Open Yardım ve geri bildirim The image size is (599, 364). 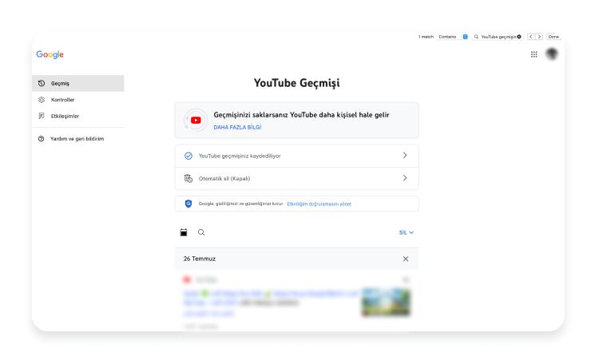click(78, 139)
